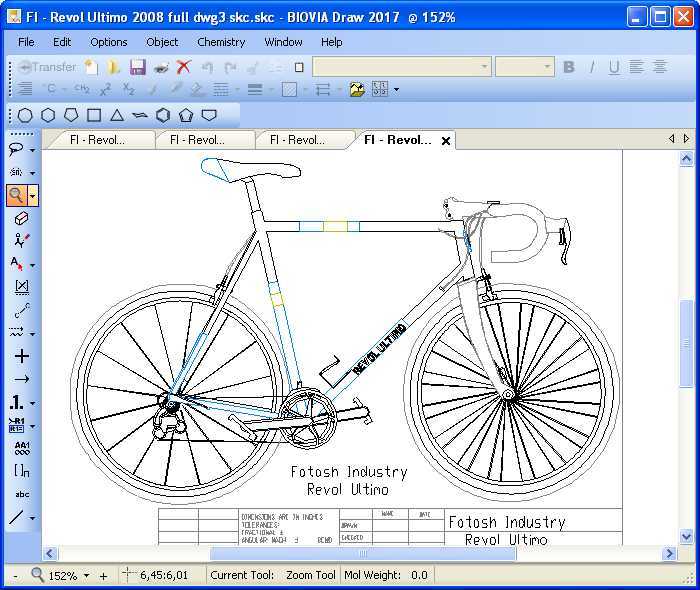Toggle Italic text formatting
The width and height of the screenshot is (700, 590).
591,67
